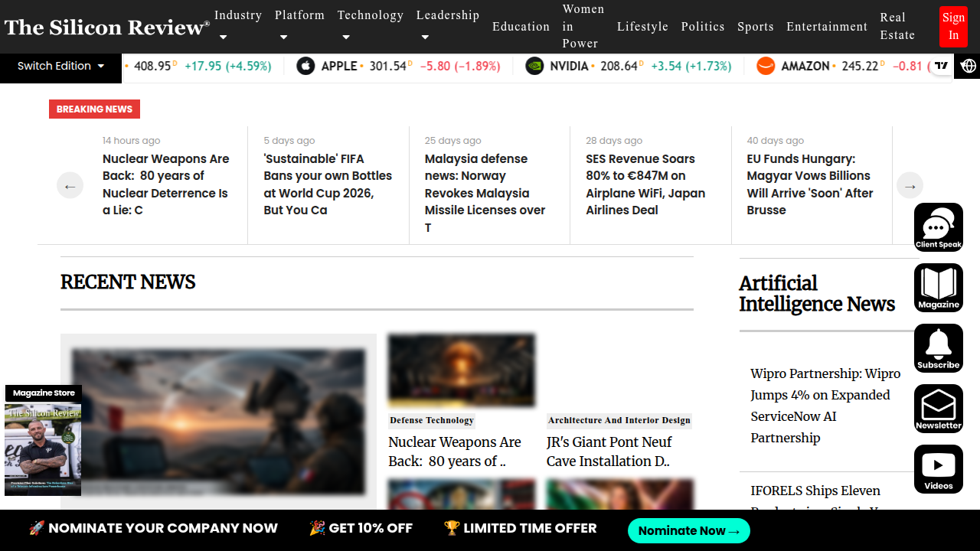
Task: Click the Amazon logo in the ticker
Action: pyautogui.click(x=766, y=66)
